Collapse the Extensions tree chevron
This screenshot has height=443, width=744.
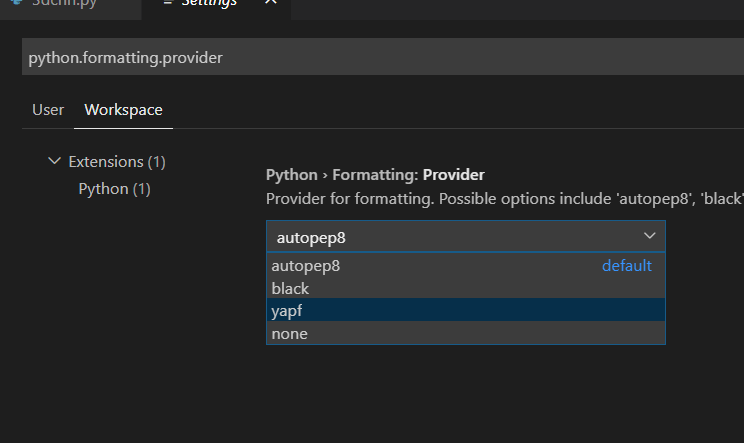point(54,161)
